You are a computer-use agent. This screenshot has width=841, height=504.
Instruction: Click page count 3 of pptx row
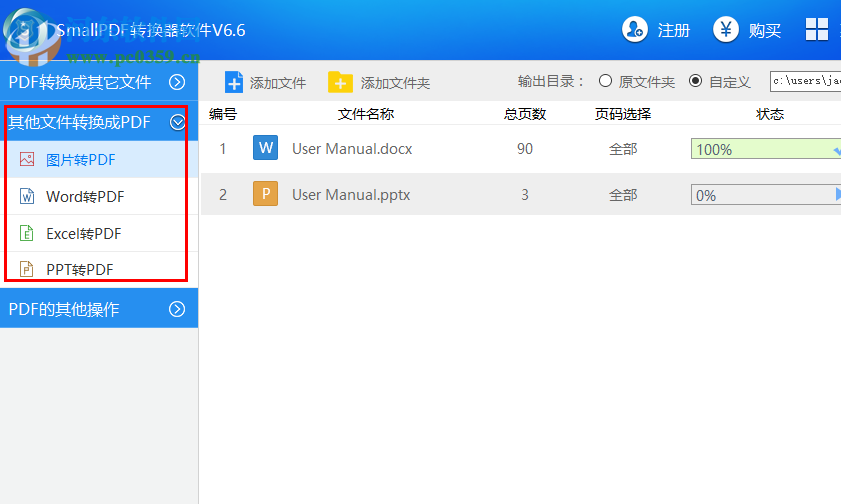[x=525, y=194]
